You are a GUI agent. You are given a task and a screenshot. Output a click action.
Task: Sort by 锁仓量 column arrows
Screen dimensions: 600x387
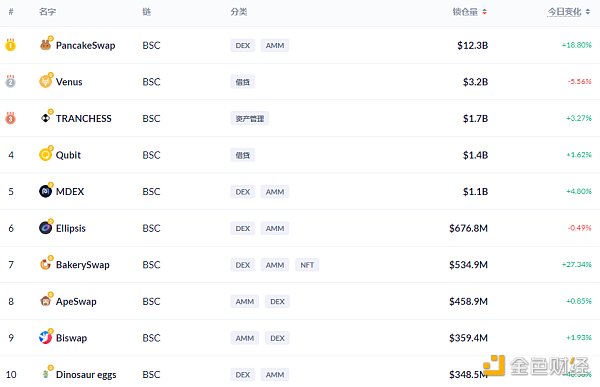[484, 12]
